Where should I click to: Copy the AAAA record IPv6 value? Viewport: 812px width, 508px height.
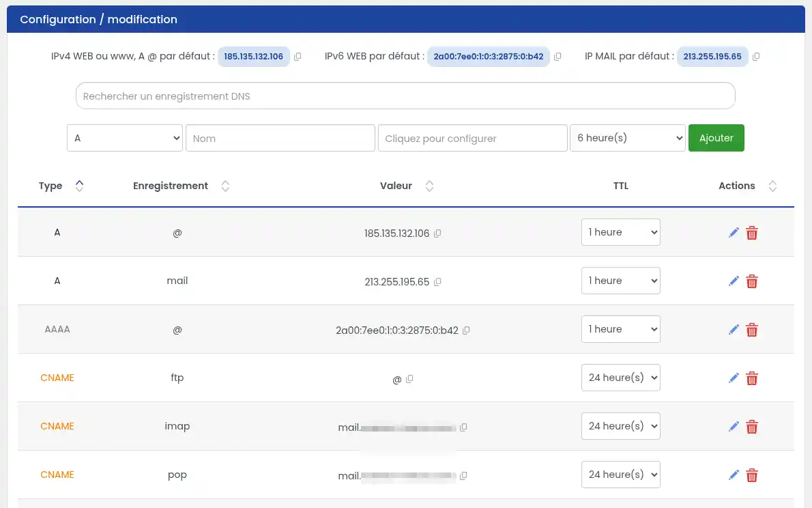pyautogui.click(x=466, y=330)
